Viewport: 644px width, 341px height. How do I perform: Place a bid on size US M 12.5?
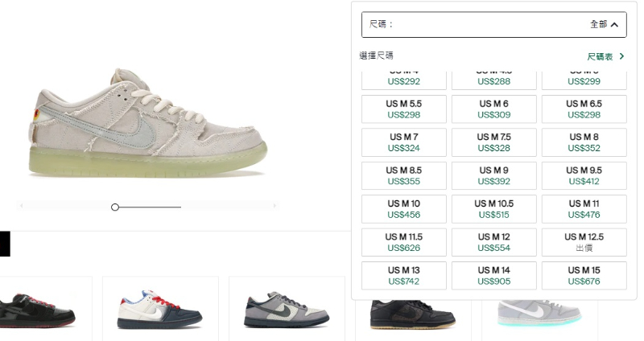point(584,242)
